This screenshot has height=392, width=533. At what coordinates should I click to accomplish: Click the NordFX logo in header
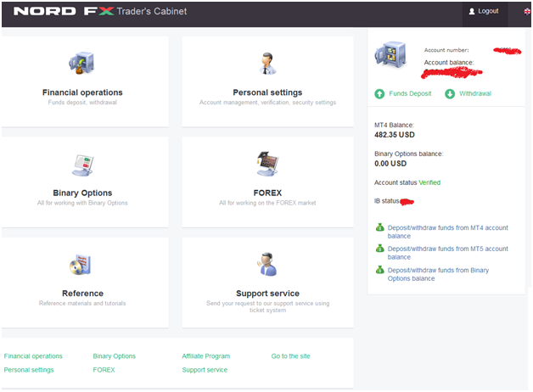(x=64, y=11)
